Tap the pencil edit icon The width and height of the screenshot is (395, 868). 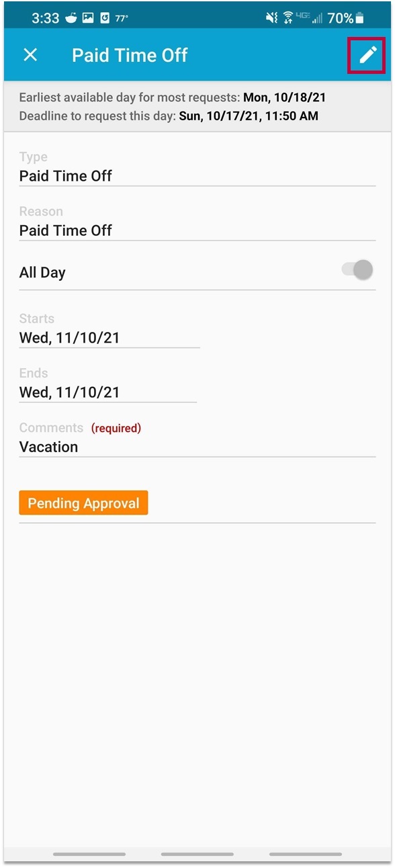point(367,55)
